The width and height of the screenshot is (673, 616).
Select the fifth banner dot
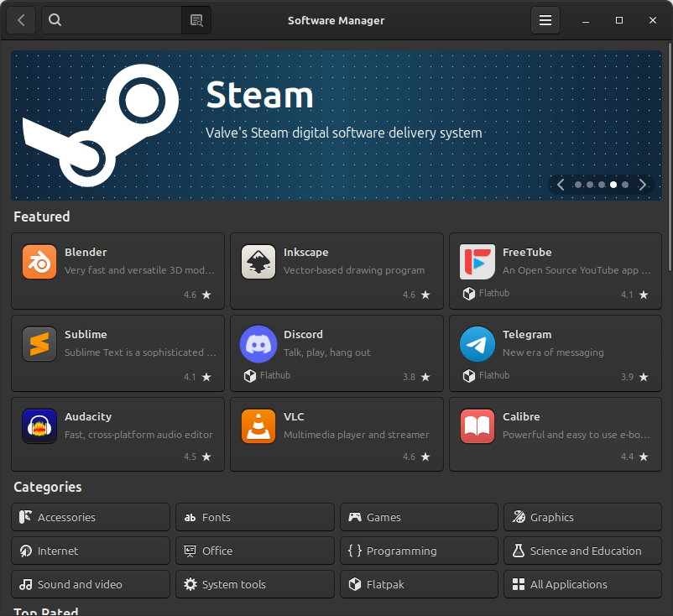[625, 185]
